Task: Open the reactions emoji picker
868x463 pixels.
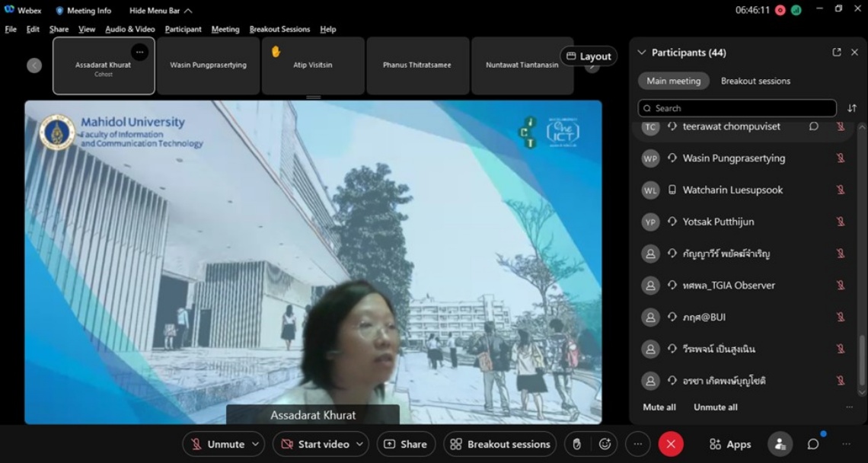Action: click(605, 444)
